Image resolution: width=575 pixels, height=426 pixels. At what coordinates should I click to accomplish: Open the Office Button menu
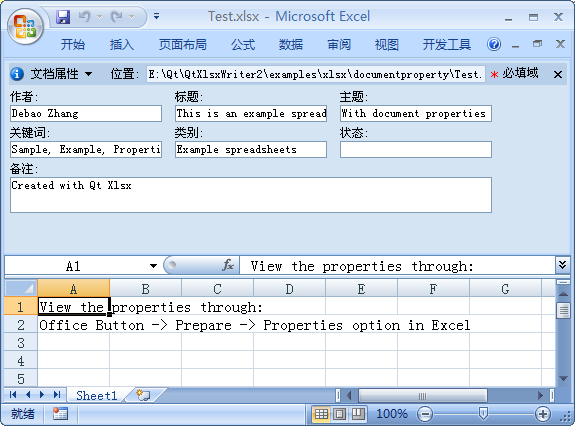(25, 26)
